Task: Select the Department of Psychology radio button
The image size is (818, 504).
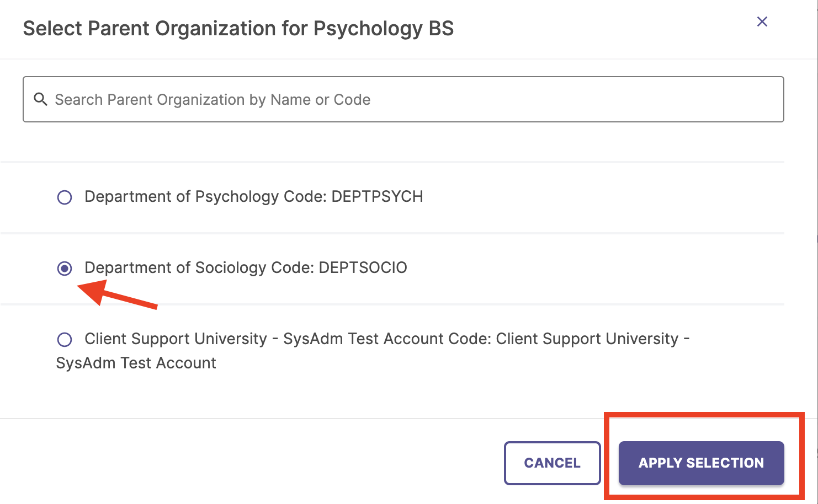Action: (65, 197)
